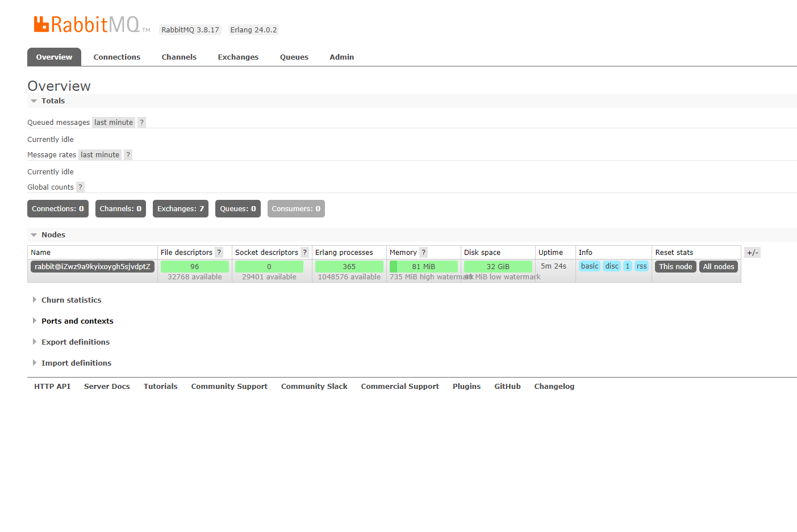Click the 1048576 available text
The image size is (797, 532).
pyautogui.click(x=349, y=277)
